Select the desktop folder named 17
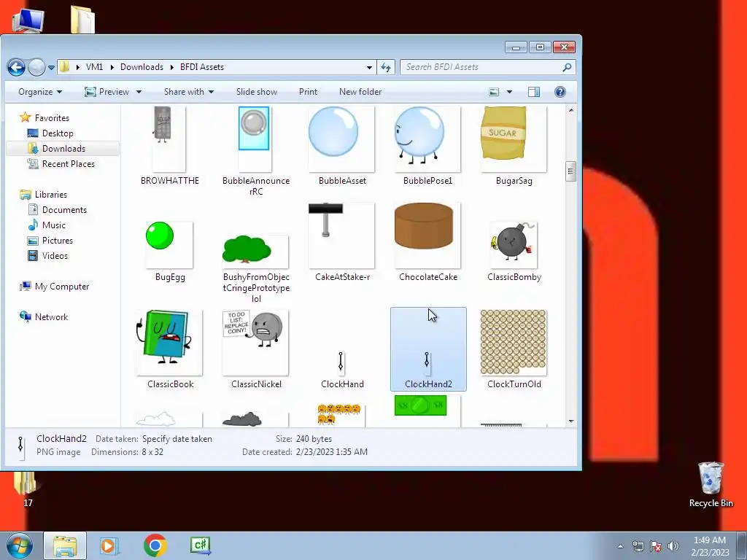This screenshot has width=747, height=560. point(27,489)
